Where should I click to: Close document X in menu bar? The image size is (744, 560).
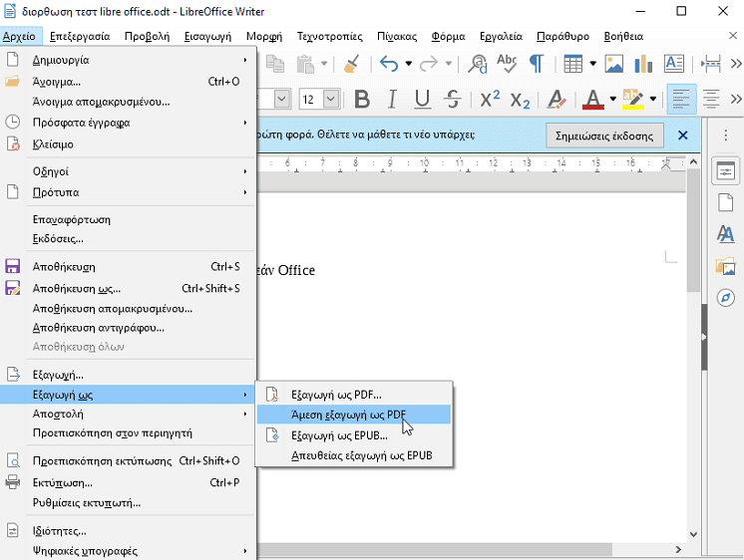(733, 36)
